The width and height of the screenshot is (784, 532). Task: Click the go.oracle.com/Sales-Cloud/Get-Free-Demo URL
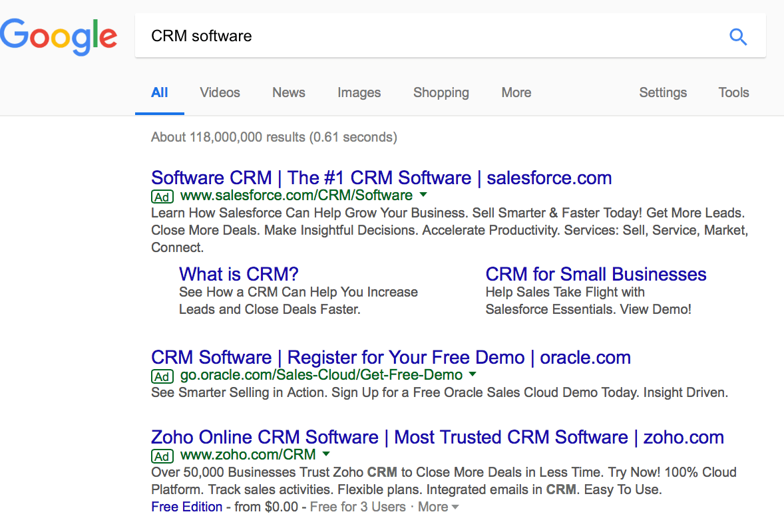[x=321, y=374]
